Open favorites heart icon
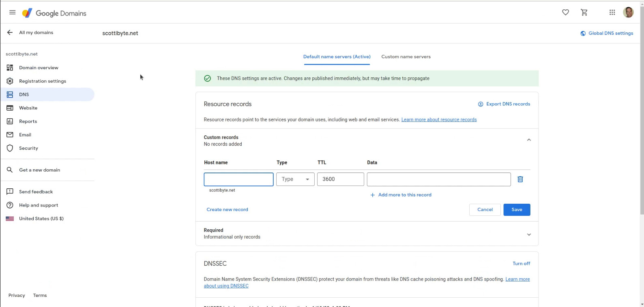The height and width of the screenshot is (307, 644). pyautogui.click(x=565, y=13)
